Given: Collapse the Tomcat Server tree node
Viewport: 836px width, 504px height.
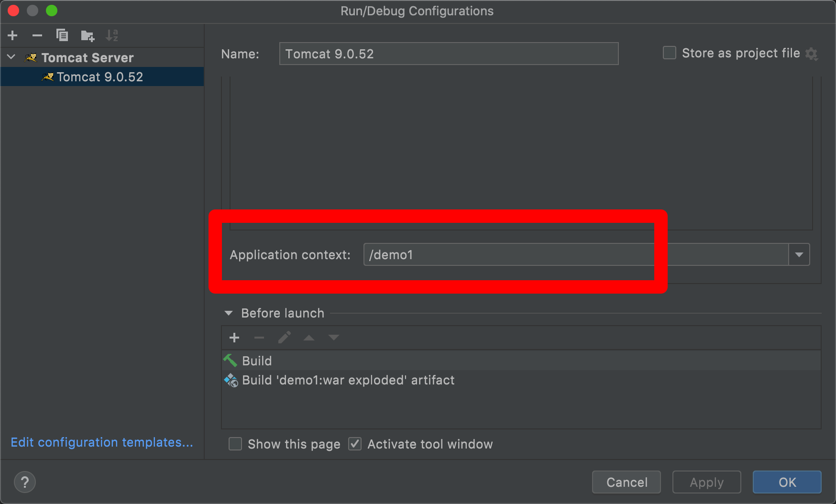Looking at the screenshot, I should pos(11,57).
